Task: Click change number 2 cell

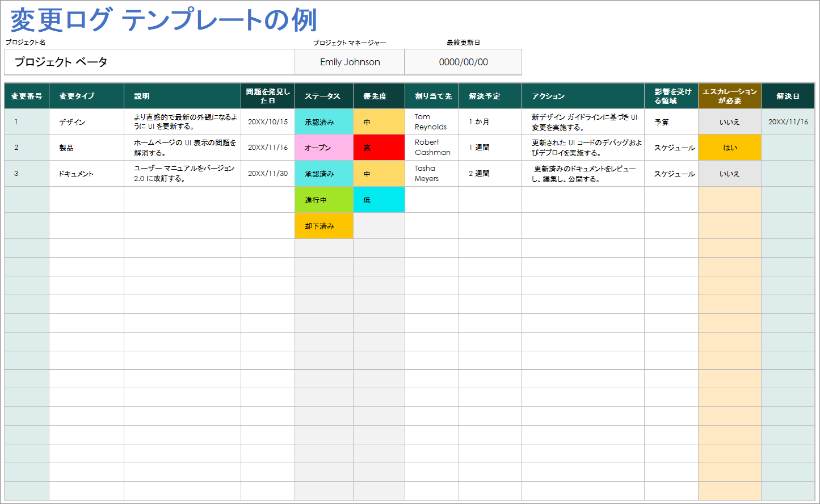Action: coord(27,148)
